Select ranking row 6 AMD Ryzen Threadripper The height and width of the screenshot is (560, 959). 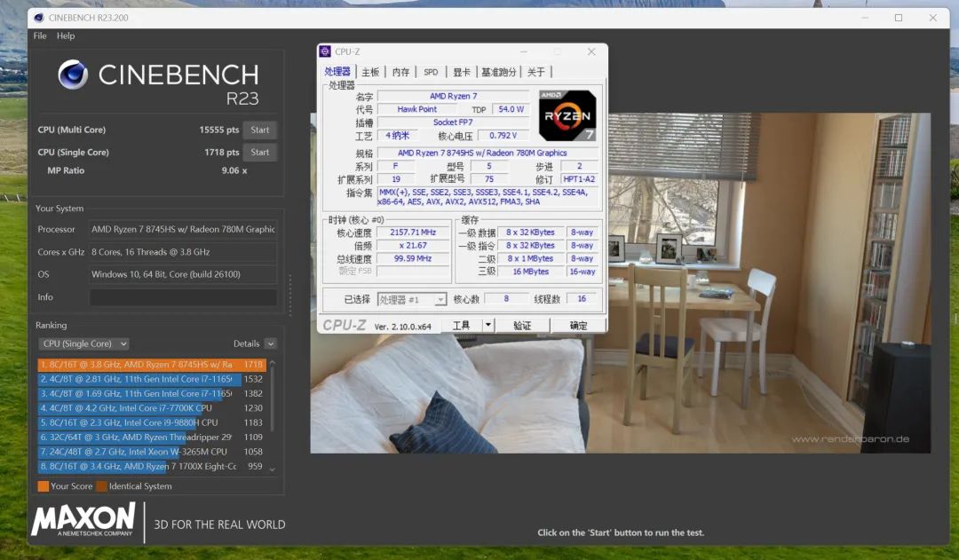tap(152, 438)
